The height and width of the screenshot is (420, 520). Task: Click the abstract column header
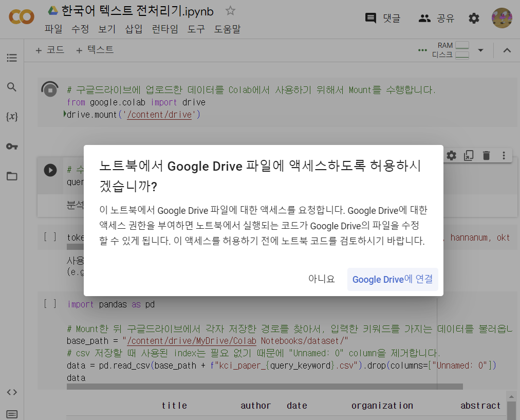click(480, 406)
